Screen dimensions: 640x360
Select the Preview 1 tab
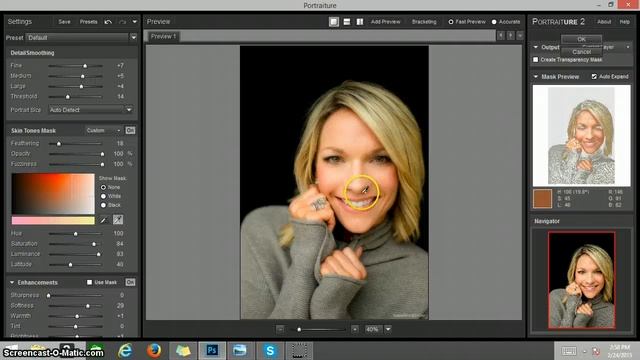(163, 36)
